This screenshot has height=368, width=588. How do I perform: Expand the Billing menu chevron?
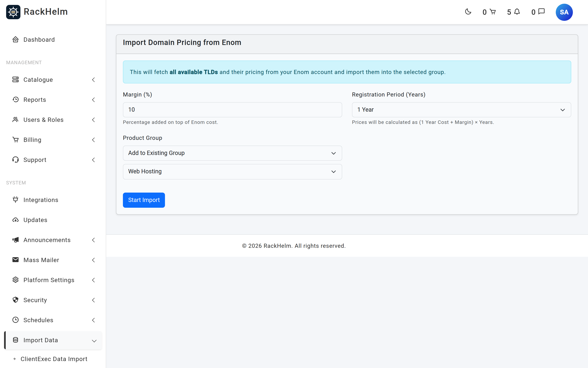[94, 140]
